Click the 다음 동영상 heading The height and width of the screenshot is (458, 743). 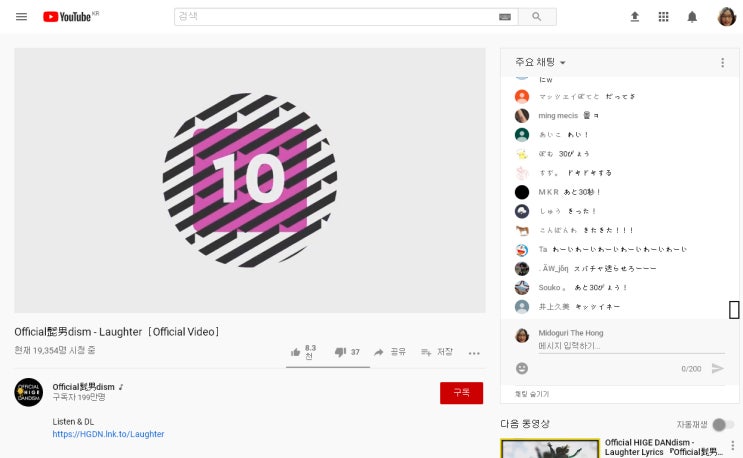tap(525, 424)
